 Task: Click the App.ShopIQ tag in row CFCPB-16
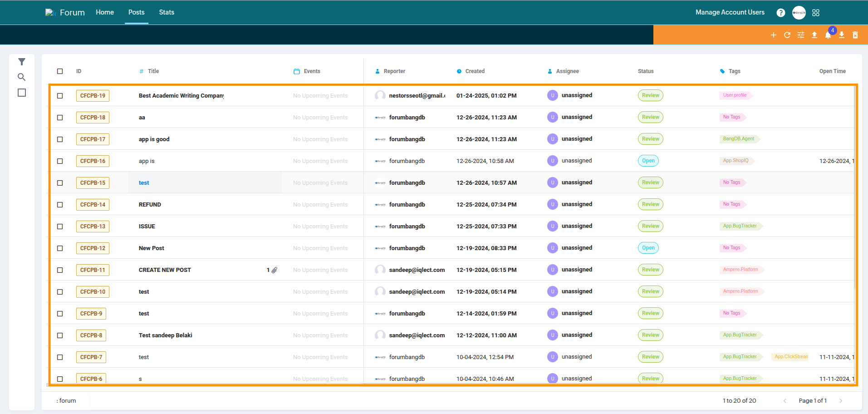[x=737, y=161]
